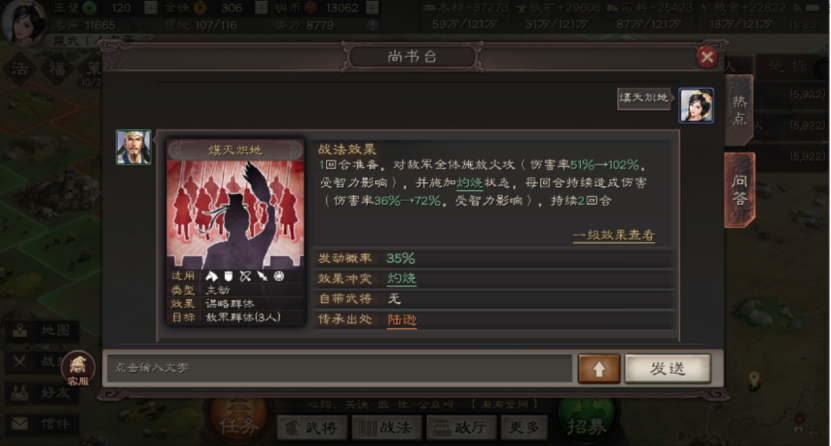Click the chat text input field

339,368
